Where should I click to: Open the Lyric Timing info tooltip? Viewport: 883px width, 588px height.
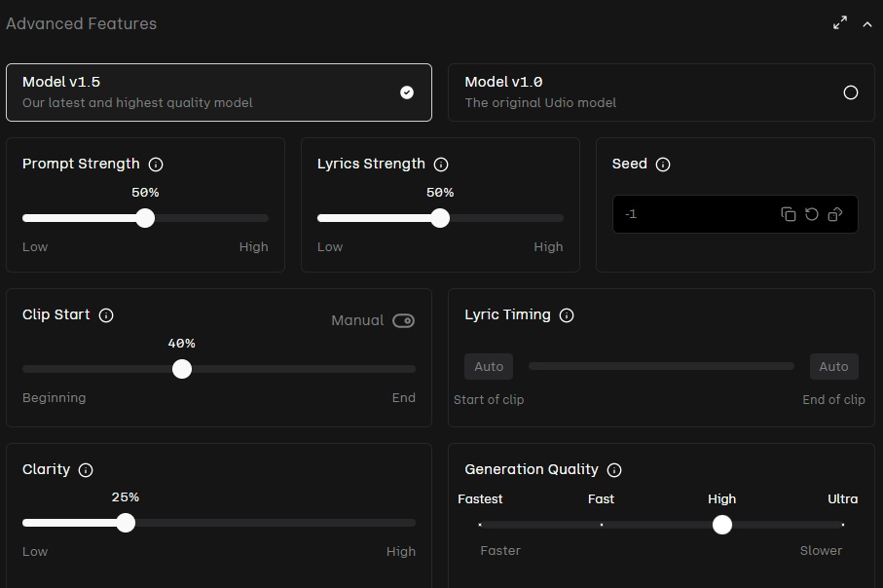coord(567,315)
